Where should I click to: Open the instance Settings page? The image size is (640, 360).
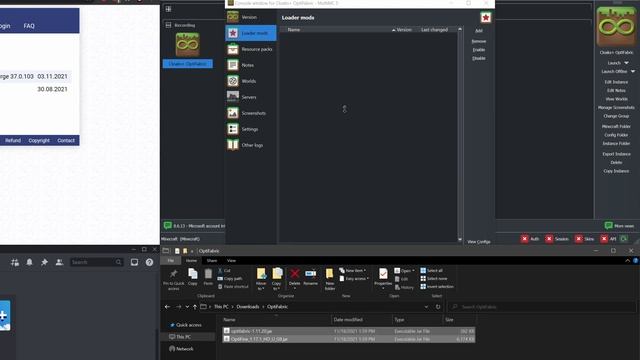pos(250,129)
